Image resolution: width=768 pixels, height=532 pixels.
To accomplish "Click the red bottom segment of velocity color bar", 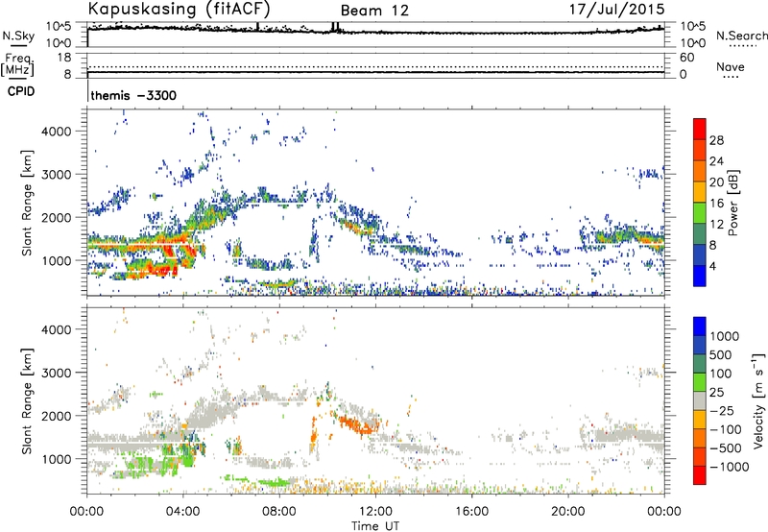I will (x=700, y=475).
